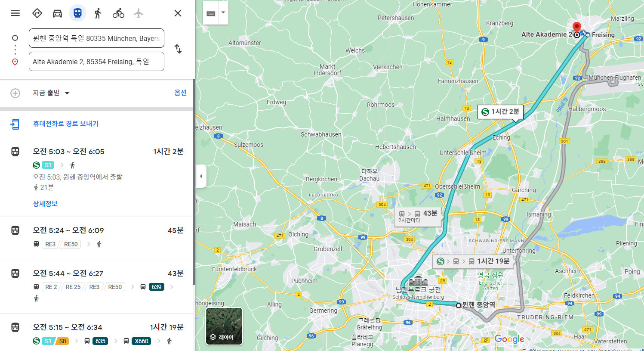Click the 1시간 19분 route label on map
This screenshot has width=644, height=351.
click(473, 261)
